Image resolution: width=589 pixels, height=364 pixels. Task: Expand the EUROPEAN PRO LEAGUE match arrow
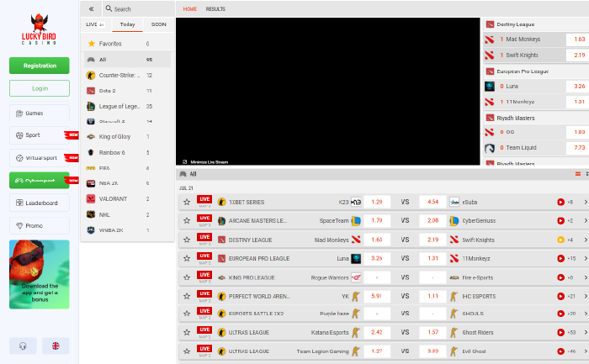[x=586, y=259]
